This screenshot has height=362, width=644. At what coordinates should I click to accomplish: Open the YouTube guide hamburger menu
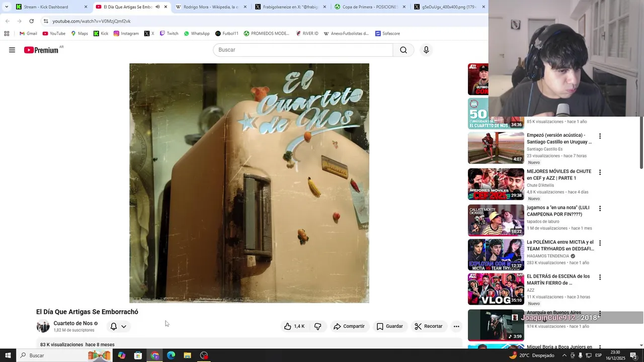(x=12, y=50)
